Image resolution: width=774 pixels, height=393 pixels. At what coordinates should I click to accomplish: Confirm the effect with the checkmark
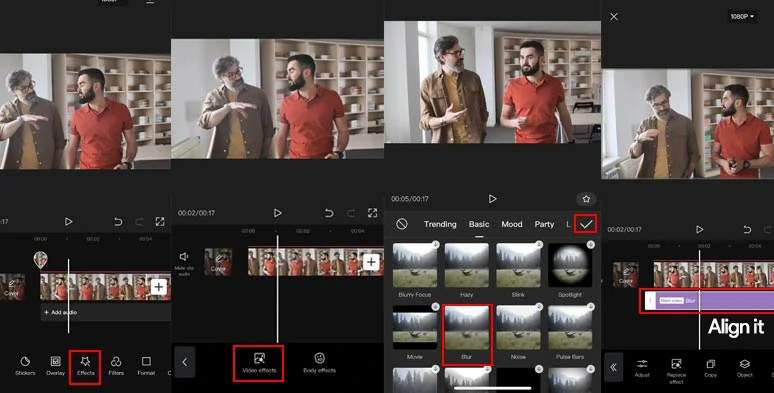point(586,224)
